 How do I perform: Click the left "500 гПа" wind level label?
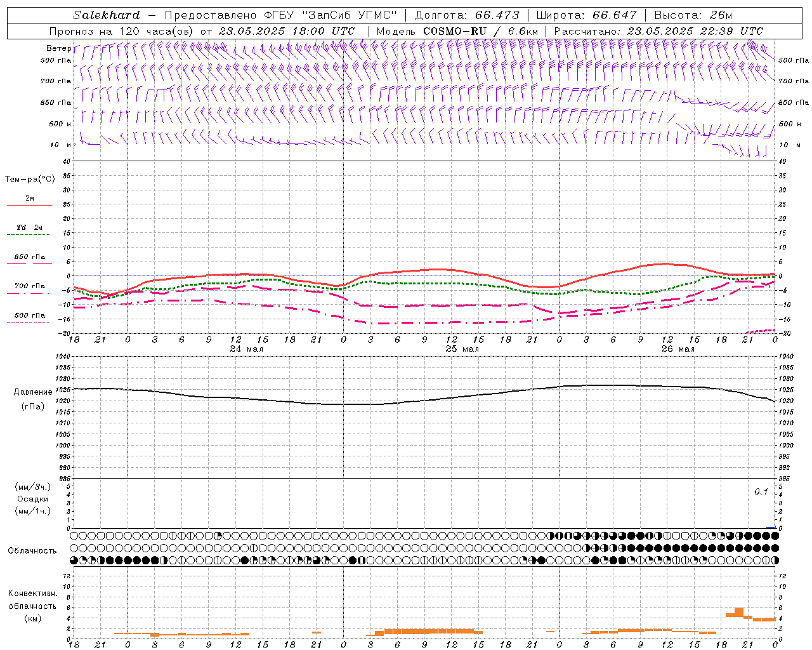[56, 60]
